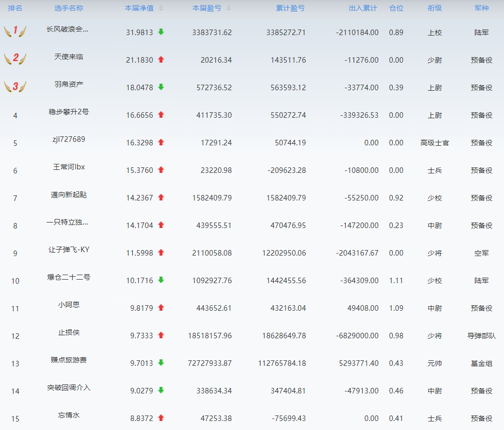Open contestant zjl727689 profile
The image size is (504, 430).
69,139
